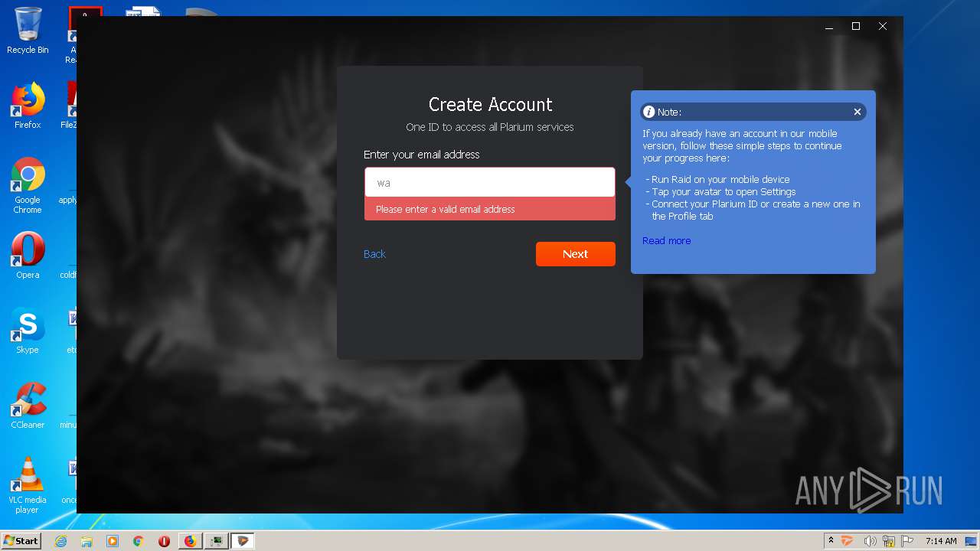Viewport: 980px width, 551px height.
Task: Click the monitor app taskbar button
Action: (x=217, y=541)
